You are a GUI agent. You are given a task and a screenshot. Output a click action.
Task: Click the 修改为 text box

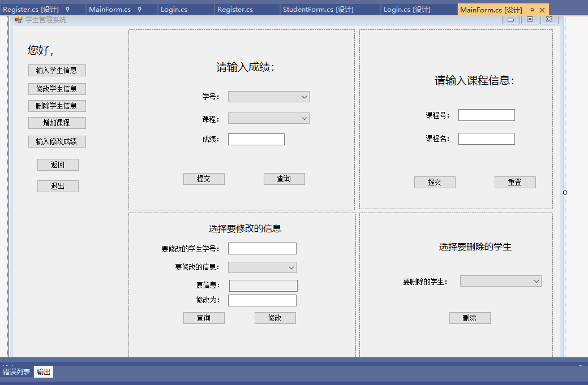(x=262, y=300)
